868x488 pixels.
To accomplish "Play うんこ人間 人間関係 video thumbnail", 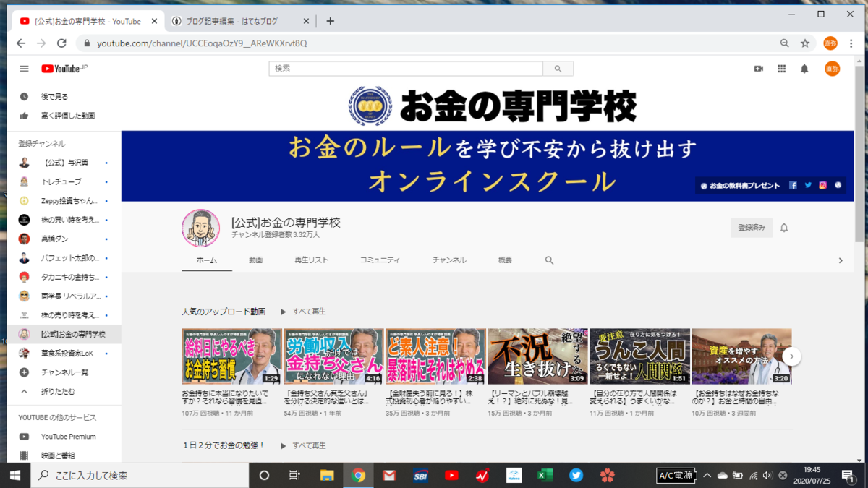I will [x=639, y=356].
